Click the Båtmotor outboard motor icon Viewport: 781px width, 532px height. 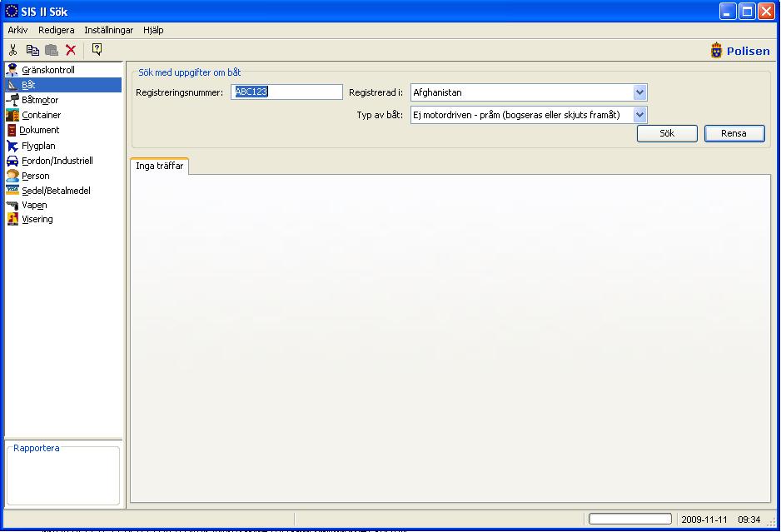12,100
